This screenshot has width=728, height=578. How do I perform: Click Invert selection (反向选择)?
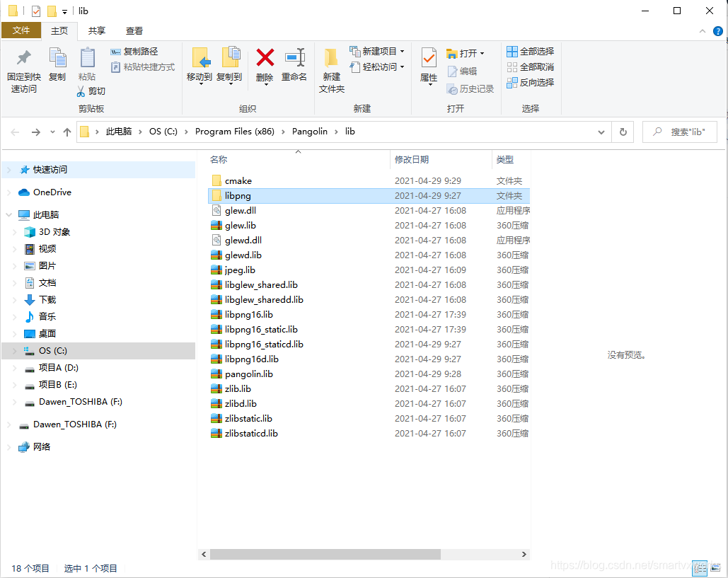point(530,83)
